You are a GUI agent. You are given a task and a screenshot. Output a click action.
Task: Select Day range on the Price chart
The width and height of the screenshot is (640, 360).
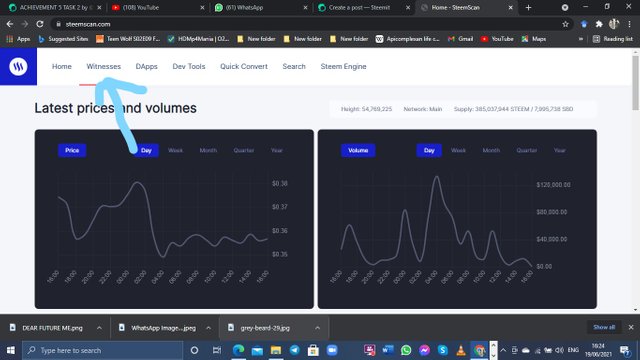tap(146, 150)
